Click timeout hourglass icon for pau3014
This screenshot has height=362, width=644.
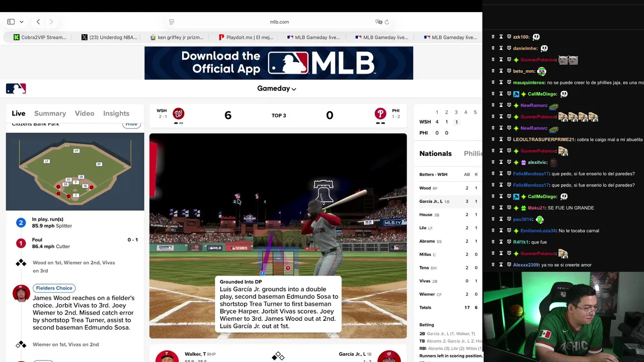point(501,219)
